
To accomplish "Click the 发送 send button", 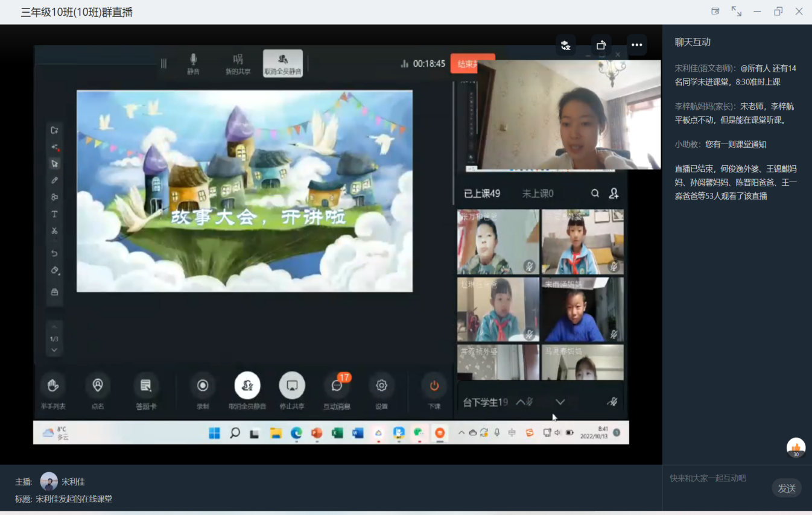I will [786, 488].
